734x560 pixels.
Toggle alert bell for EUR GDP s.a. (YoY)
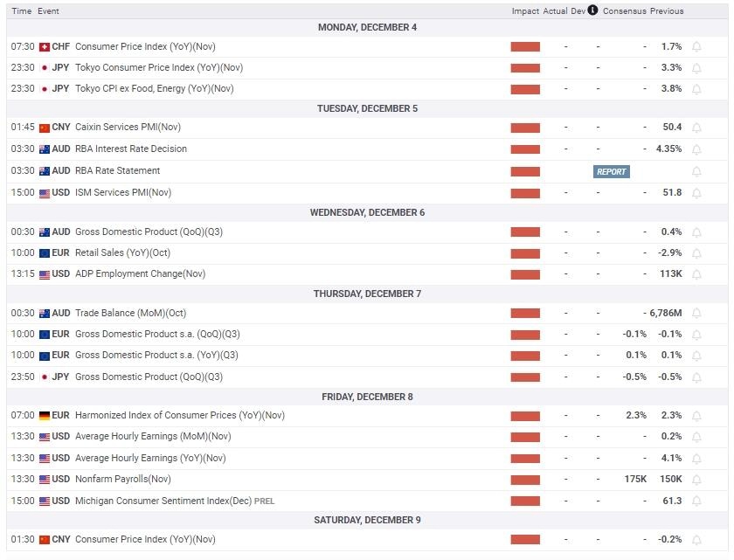(x=696, y=356)
